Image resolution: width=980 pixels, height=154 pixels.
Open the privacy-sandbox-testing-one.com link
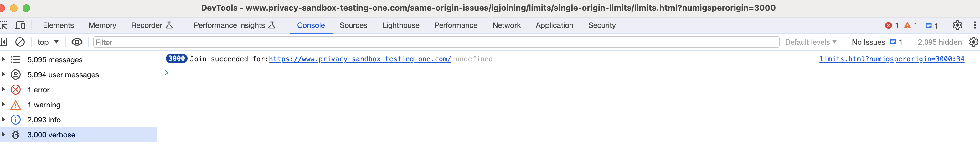point(360,59)
